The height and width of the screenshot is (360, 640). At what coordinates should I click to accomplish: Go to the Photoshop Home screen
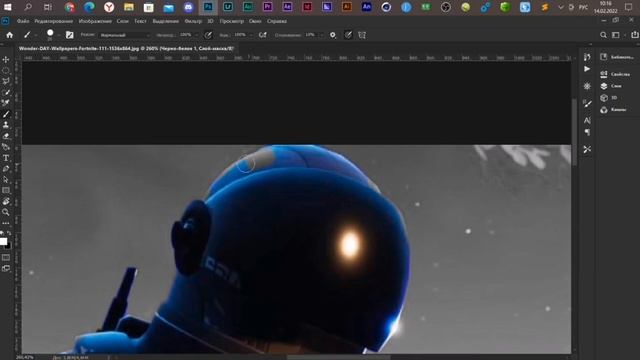[x=9, y=35]
